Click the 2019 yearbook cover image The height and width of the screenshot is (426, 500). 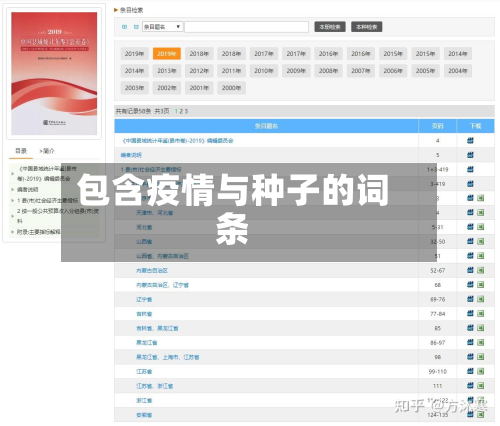coord(54,73)
